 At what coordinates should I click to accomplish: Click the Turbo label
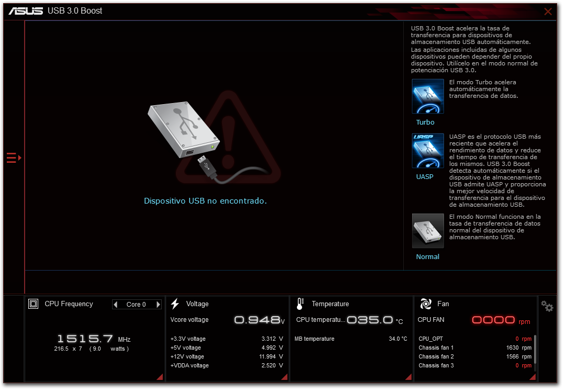(425, 122)
